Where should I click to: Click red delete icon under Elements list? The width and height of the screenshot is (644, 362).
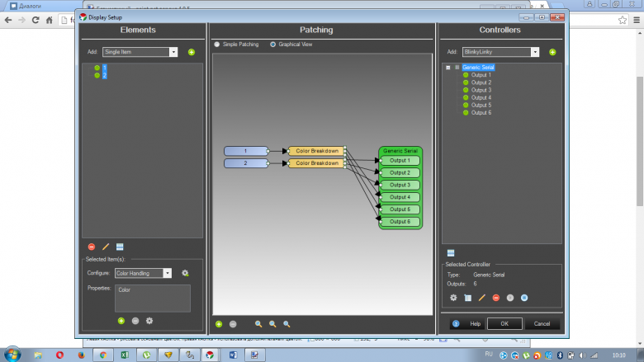(x=91, y=247)
